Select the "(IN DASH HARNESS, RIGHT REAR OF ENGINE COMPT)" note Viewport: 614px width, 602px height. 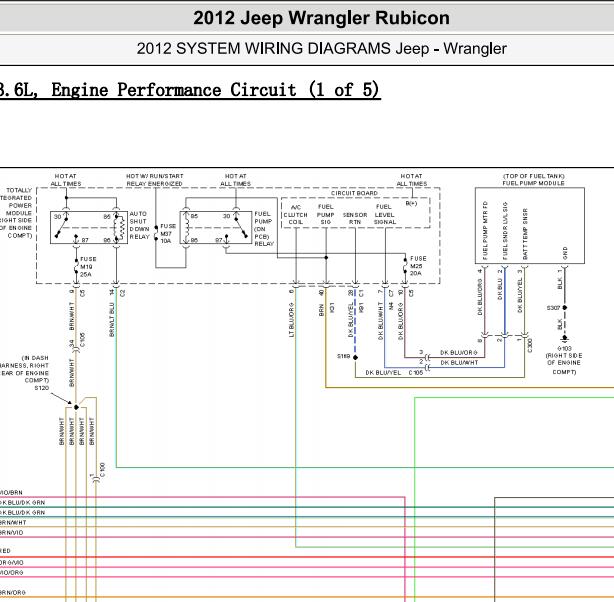[24, 369]
